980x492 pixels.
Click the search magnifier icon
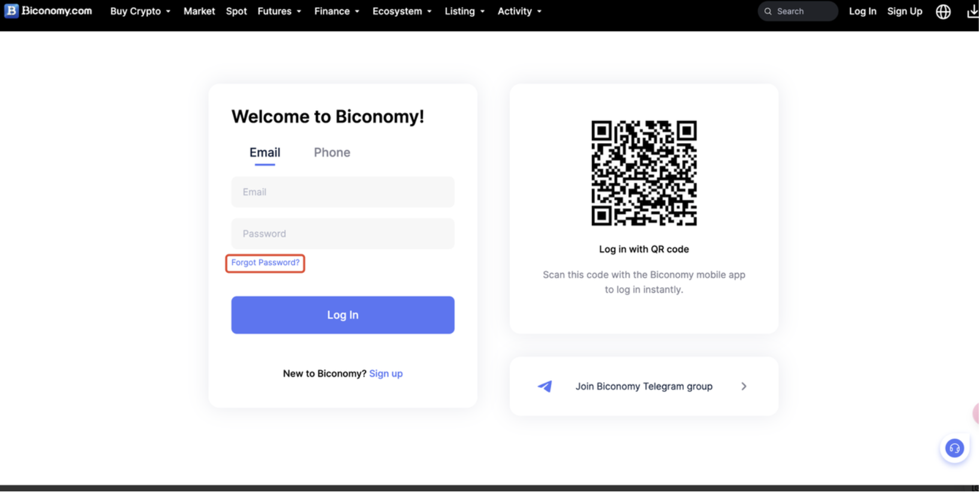tap(768, 11)
